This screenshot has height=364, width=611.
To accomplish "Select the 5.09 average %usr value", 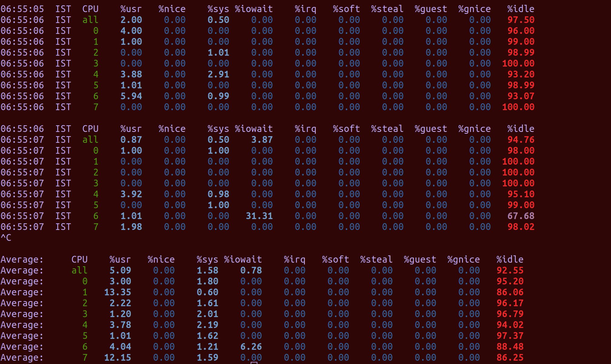I will (x=120, y=271).
